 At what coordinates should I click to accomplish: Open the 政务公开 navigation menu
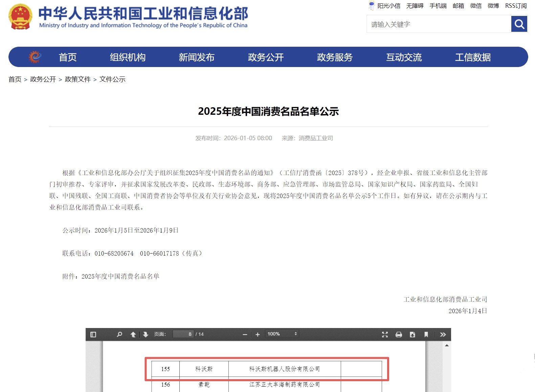click(266, 57)
